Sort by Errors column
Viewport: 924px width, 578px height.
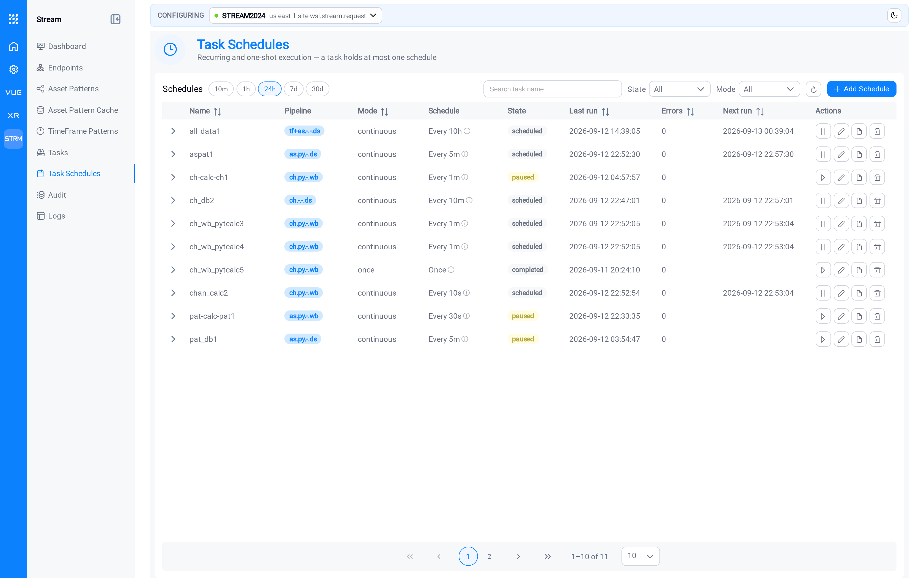pyautogui.click(x=690, y=111)
